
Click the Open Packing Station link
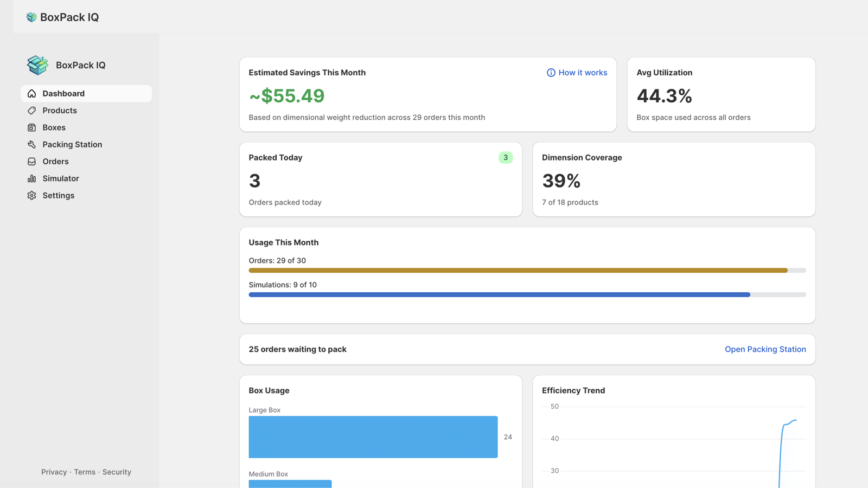click(x=765, y=349)
